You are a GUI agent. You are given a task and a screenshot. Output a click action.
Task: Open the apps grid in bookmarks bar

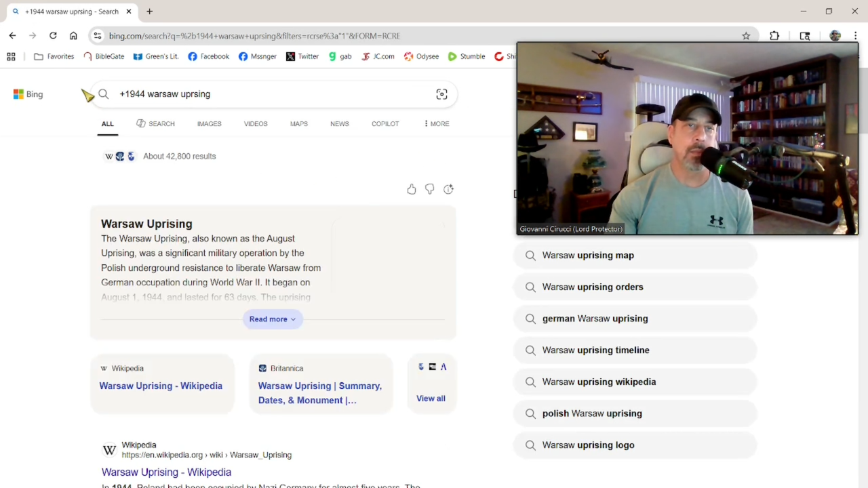[x=11, y=56]
